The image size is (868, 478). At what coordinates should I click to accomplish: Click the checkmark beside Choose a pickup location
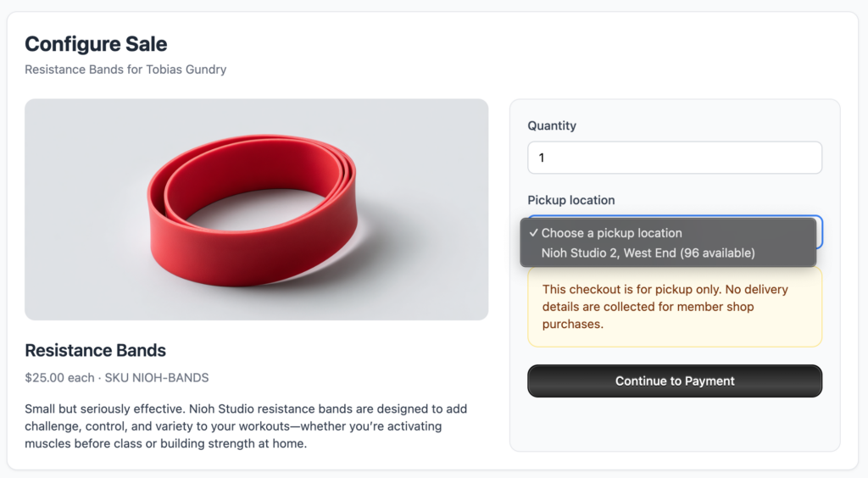(x=533, y=233)
